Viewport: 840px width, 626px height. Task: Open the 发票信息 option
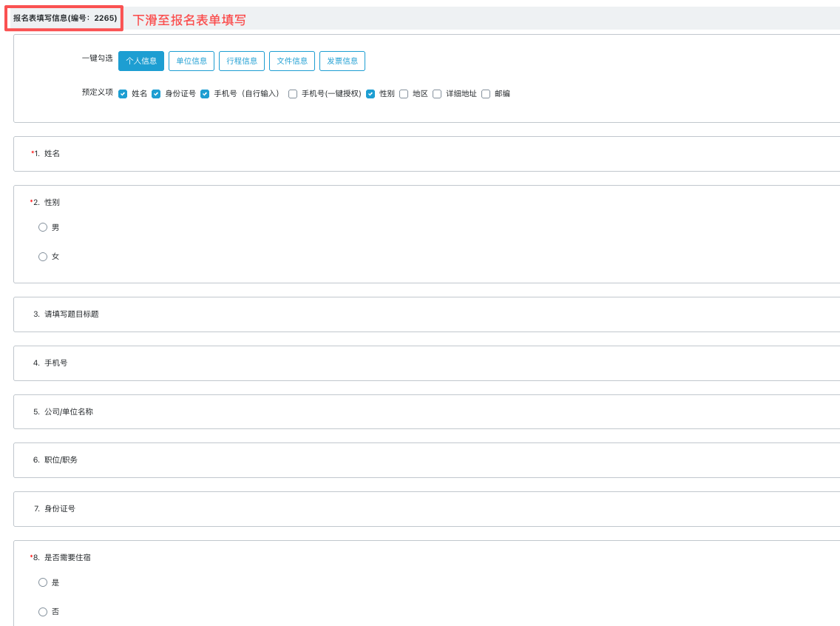[x=342, y=61]
